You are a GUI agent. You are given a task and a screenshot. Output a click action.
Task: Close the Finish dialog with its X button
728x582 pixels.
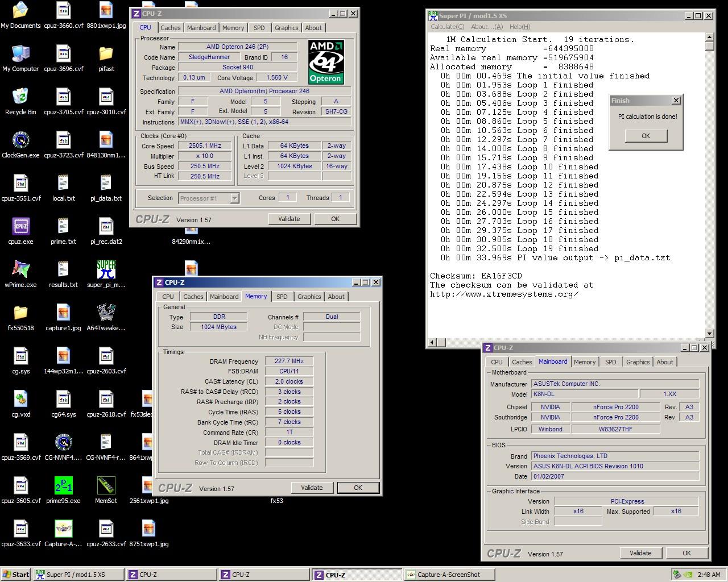pyautogui.click(x=676, y=101)
